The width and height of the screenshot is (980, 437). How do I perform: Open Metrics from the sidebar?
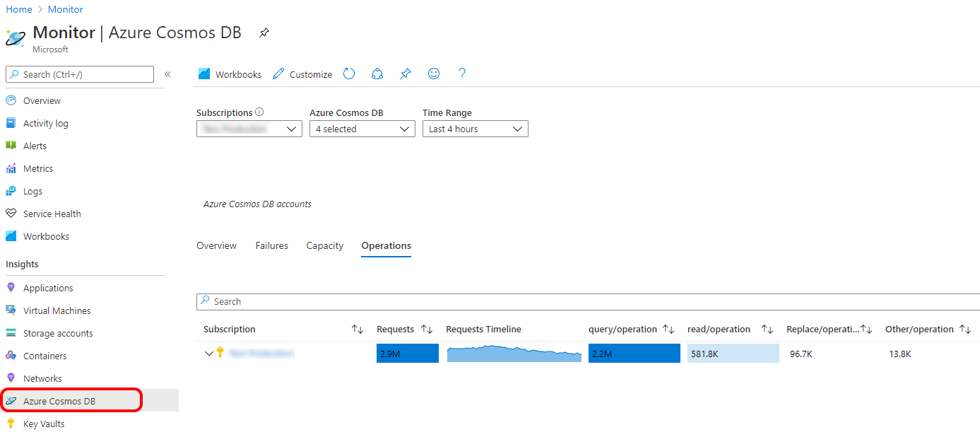pos(40,168)
